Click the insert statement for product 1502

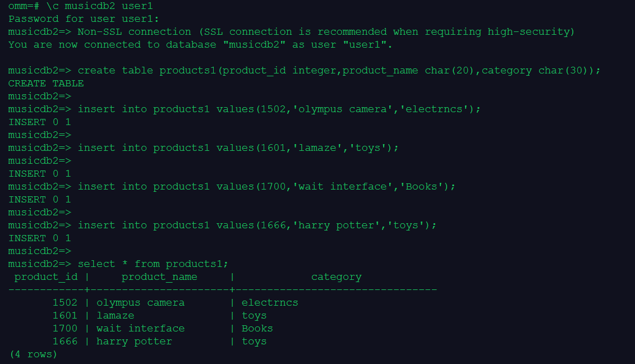coord(279,109)
